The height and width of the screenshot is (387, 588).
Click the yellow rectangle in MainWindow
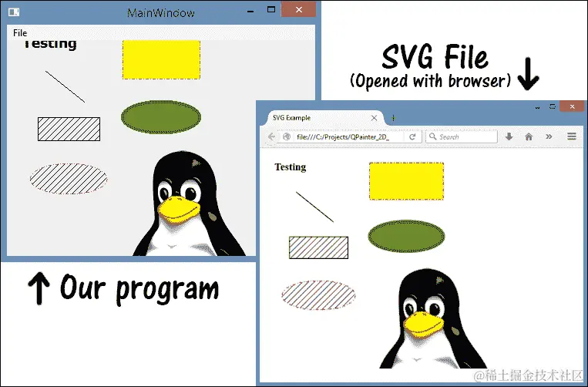pyautogui.click(x=161, y=59)
